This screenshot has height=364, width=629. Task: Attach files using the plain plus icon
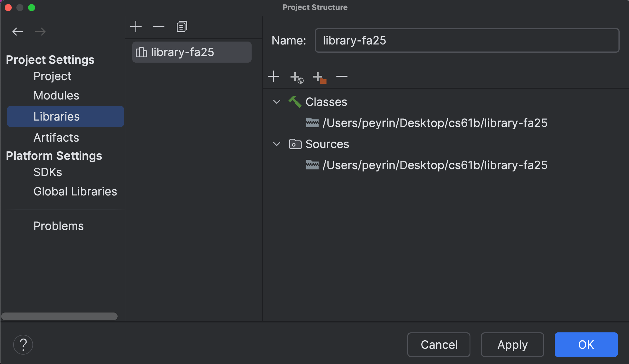coord(273,76)
